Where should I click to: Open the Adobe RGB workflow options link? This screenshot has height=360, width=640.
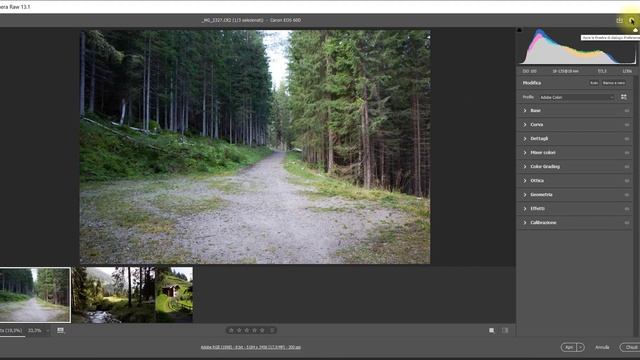251,347
